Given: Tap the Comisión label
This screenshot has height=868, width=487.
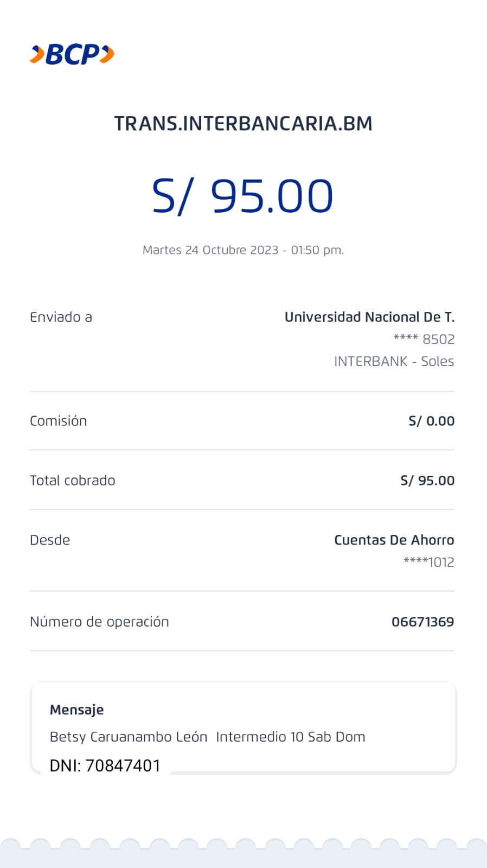Looking at the screenshot, I should tap(58, 421).
